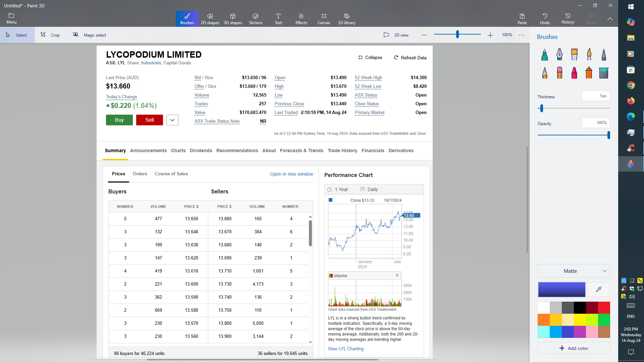Activate the Crop tool
The height and width of the screenshot is (362, 644).
click(50, 35)
